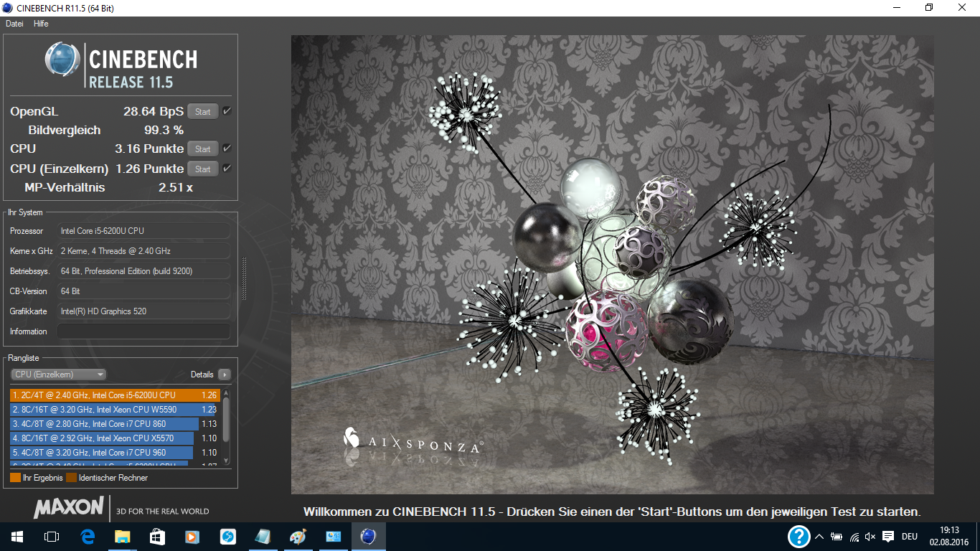Click the Information input field
The image size is (980, 551).
coord(143,331)
